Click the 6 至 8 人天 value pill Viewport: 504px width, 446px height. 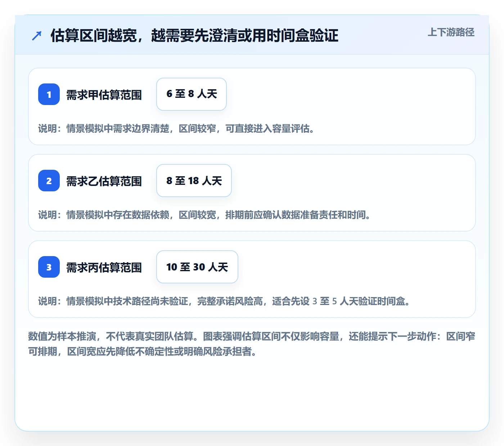(x=192, y=94)
